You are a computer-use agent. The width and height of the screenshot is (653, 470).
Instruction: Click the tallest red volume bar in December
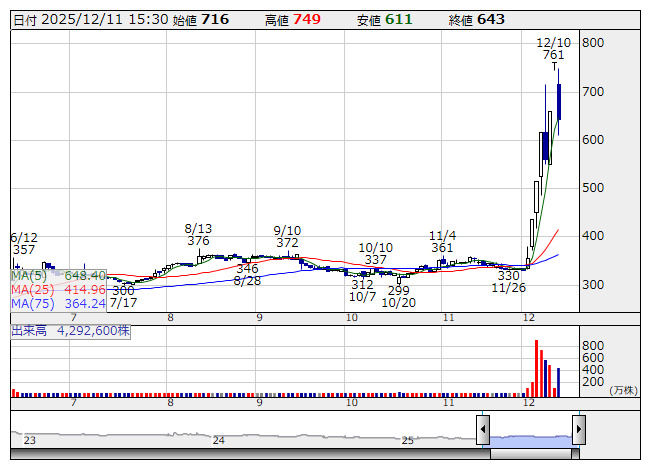[x=537, y=368]
